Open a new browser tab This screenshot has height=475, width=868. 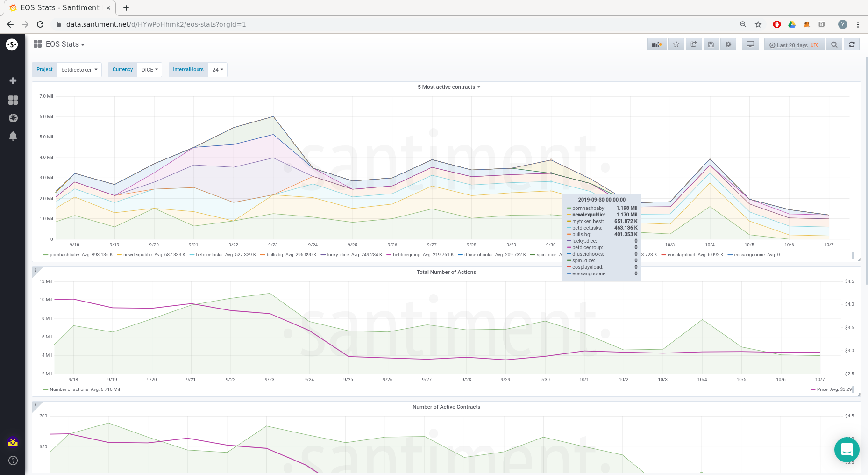point(126,8)
